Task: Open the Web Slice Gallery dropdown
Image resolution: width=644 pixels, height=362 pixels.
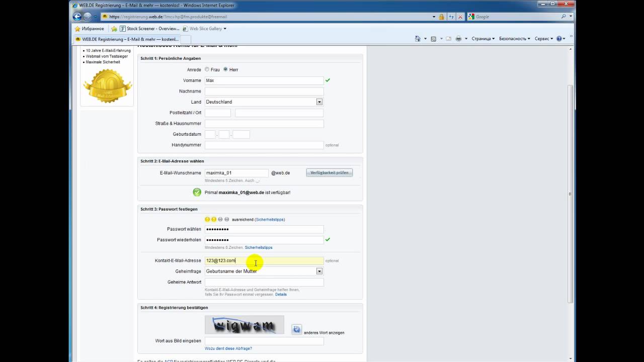Action: coord(204,29)
